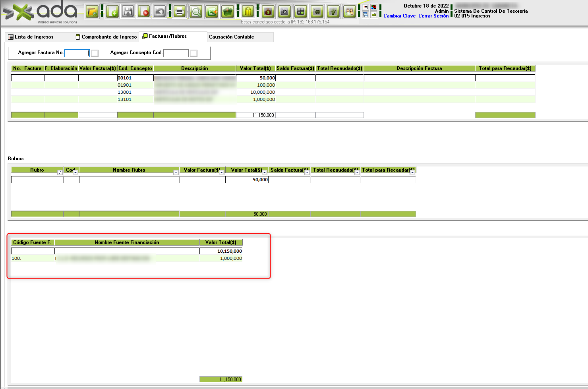Click the delete document icon with red X

(x=143, y=12)
